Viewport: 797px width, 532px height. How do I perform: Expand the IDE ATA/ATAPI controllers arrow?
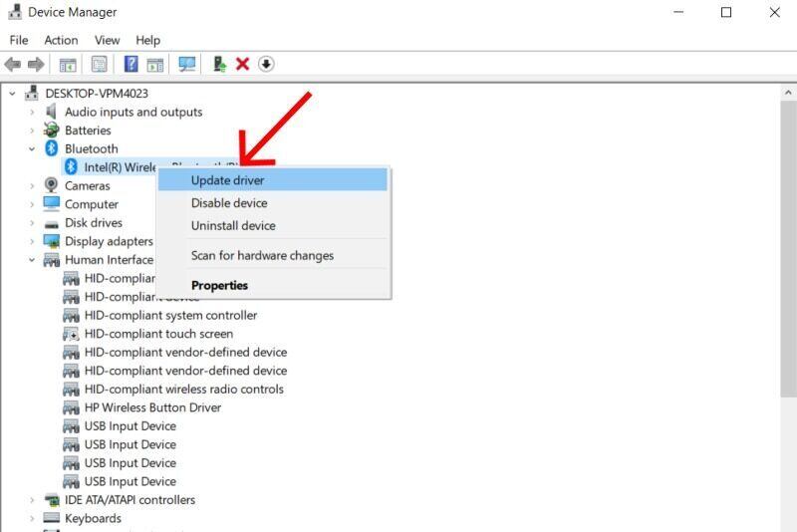(x=32, y=500)
